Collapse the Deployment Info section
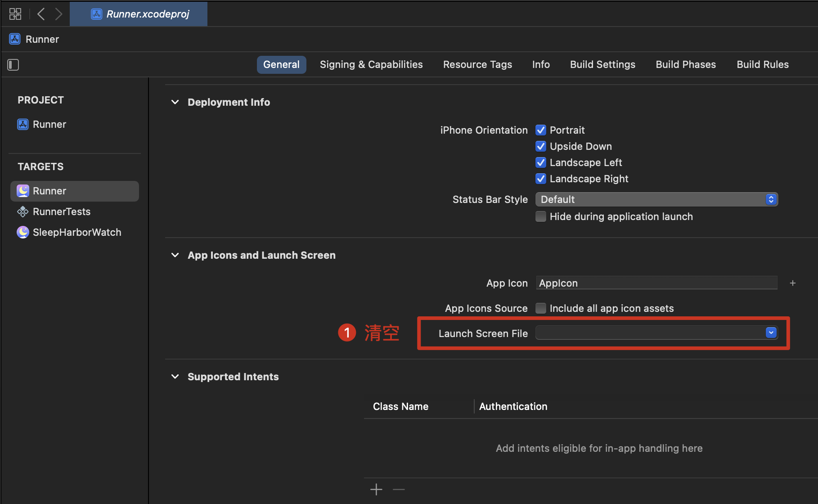The image size is (818, 504). 175,102
